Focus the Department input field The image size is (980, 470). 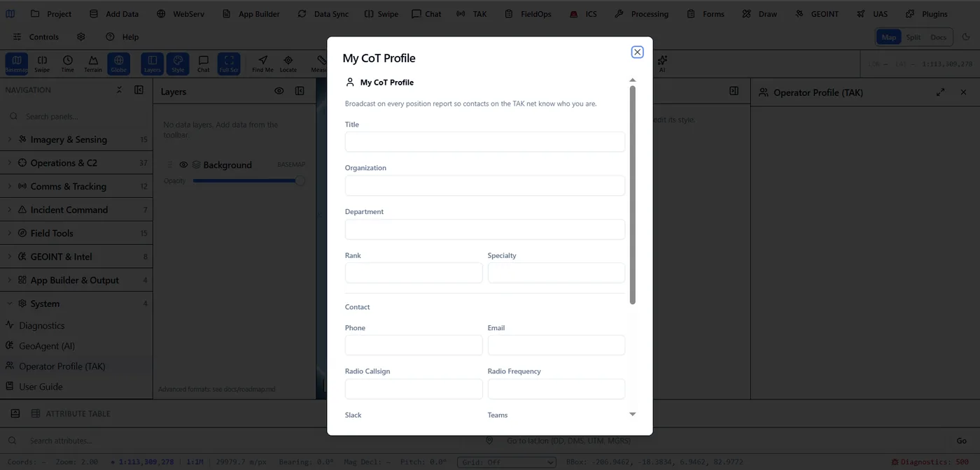pyautogui.click(x=485, y=229)
